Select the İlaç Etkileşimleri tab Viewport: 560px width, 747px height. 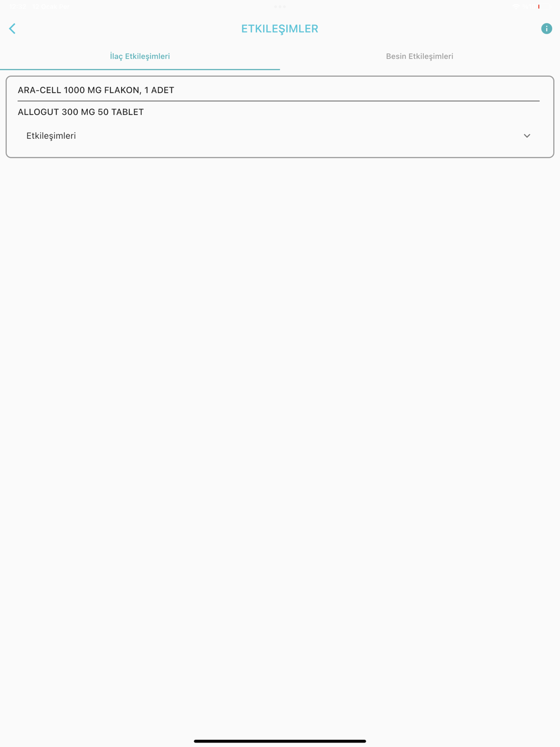point(140,57)
